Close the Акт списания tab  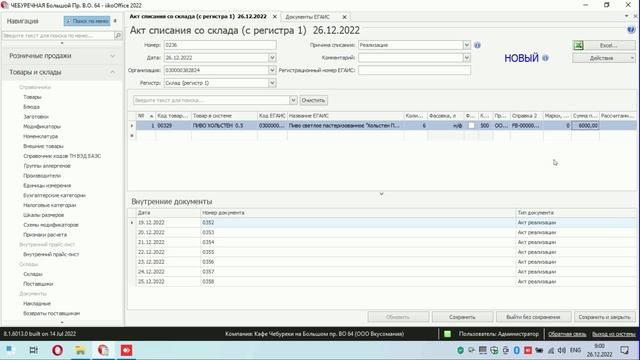point(275,17)
